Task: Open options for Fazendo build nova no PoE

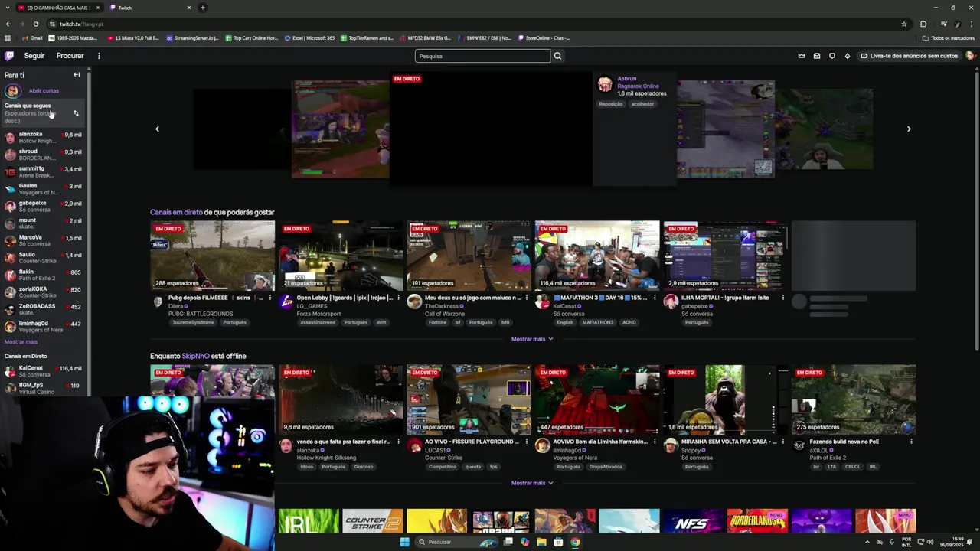Action: coord(911,442)
